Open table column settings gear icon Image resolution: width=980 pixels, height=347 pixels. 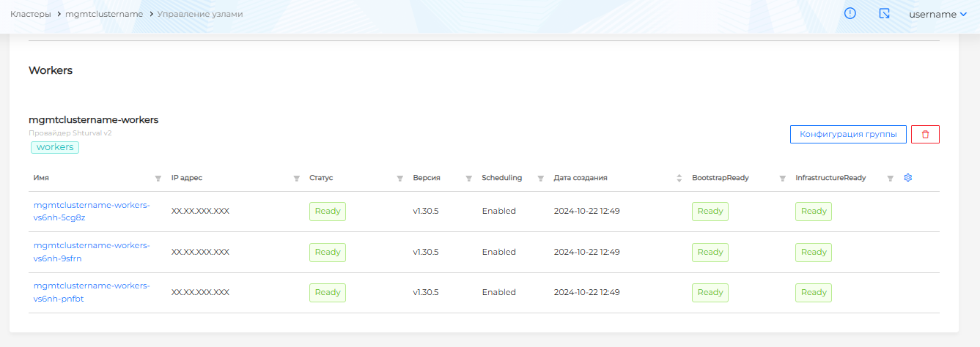click(908, 178)
